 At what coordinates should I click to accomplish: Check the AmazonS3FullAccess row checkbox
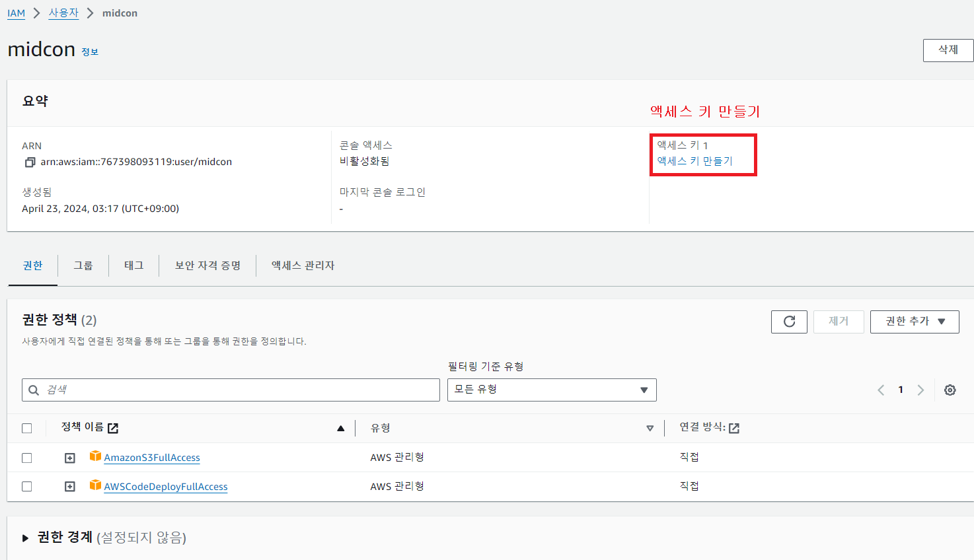pyautogui.click(x=27, y=458)
